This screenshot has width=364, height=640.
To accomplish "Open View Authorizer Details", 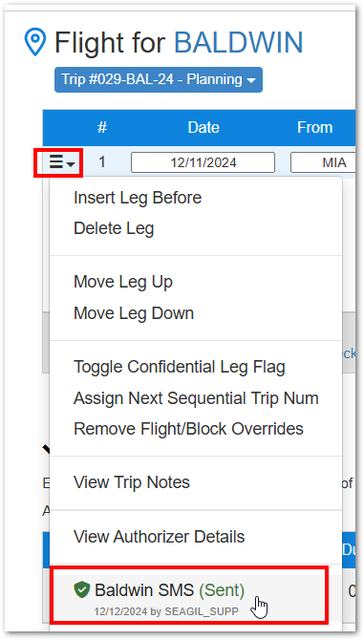I will tap(159, 537).
